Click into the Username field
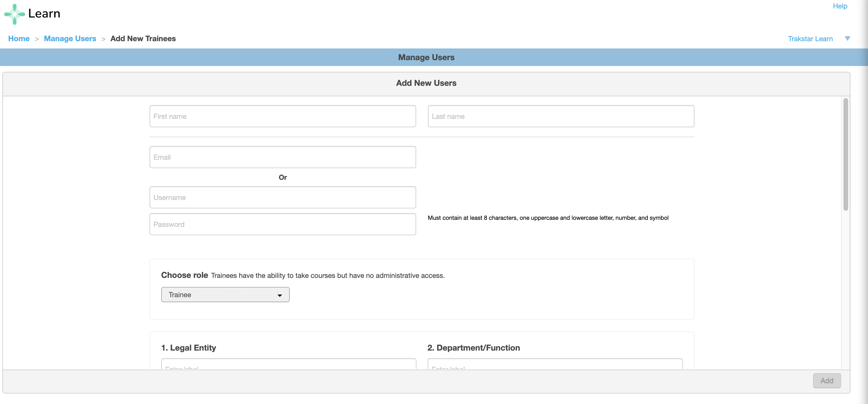 click(283, 197)
